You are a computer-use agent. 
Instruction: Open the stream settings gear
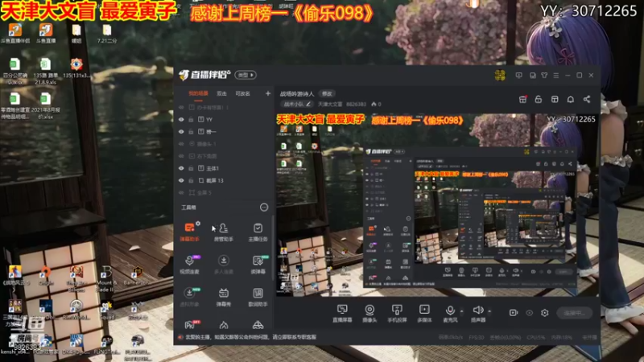pyautogui.click(x=545, y=313)
